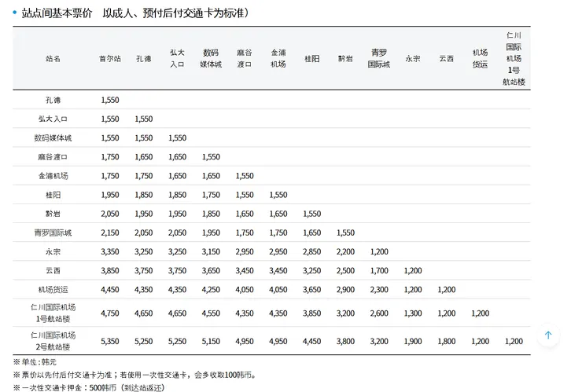The image size is (582, 392).
Task: Click the 数码媒体城 column header
Action: [x=211, y=59]
